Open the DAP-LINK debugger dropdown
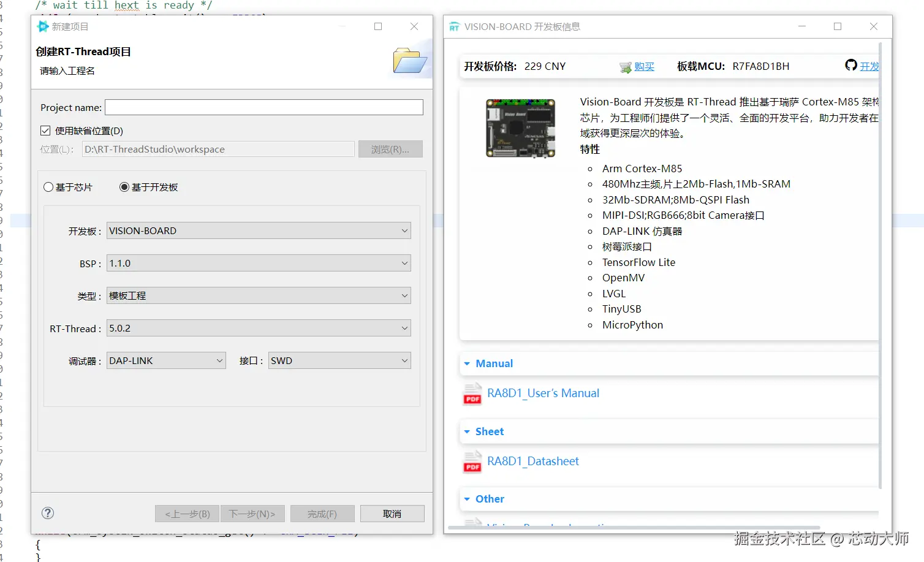This screenshot has width=924, height=562. tap(166, 360)
